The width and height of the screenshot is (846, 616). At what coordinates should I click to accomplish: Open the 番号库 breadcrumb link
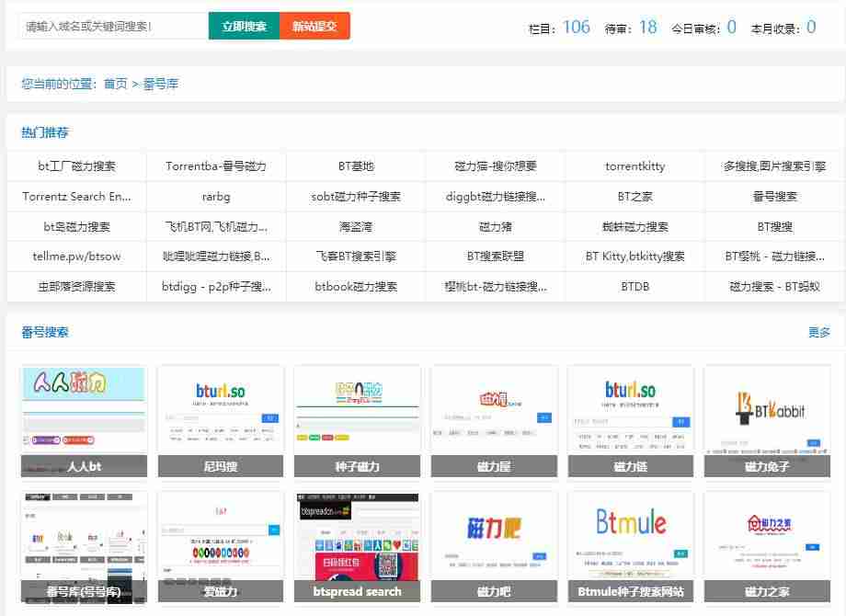[x=160, y=84]
